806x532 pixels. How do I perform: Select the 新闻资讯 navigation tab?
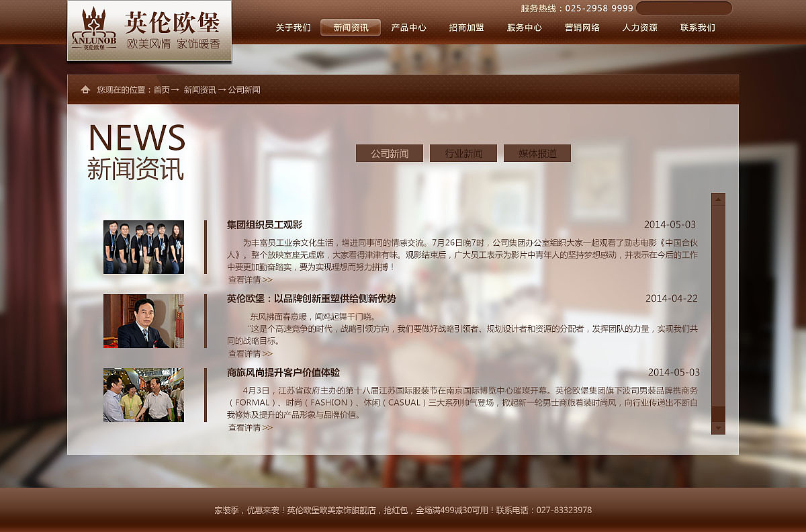click(351, 28)
